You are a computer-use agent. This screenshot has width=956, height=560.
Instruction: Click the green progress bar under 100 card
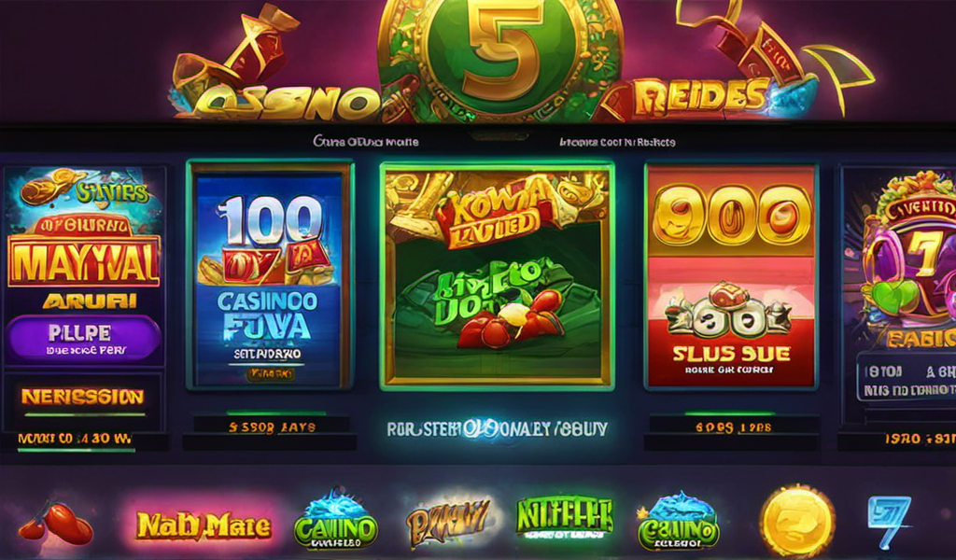pos(275,413)
